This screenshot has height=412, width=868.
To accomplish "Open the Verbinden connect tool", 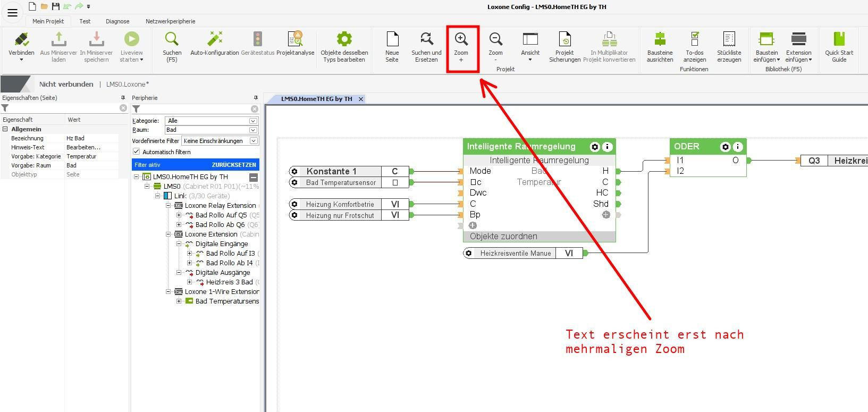I will click(x=21, y=46).
